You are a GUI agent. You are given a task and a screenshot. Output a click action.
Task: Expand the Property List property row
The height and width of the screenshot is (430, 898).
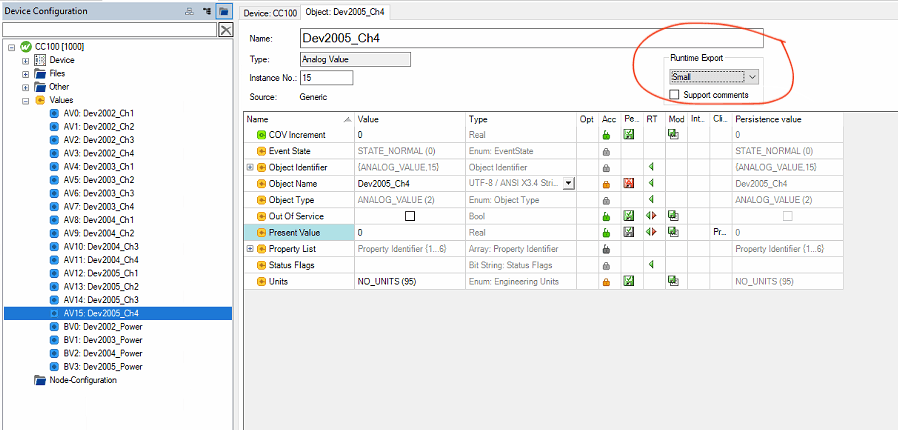(250, 249)
